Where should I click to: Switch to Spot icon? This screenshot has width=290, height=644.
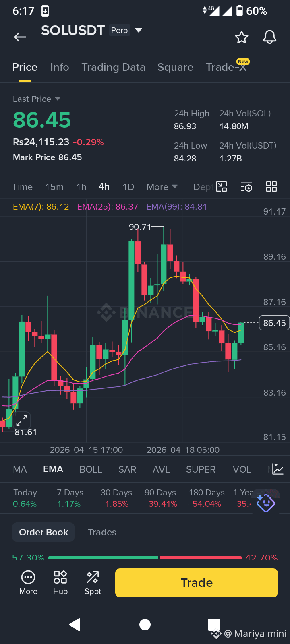click(93, 583)
